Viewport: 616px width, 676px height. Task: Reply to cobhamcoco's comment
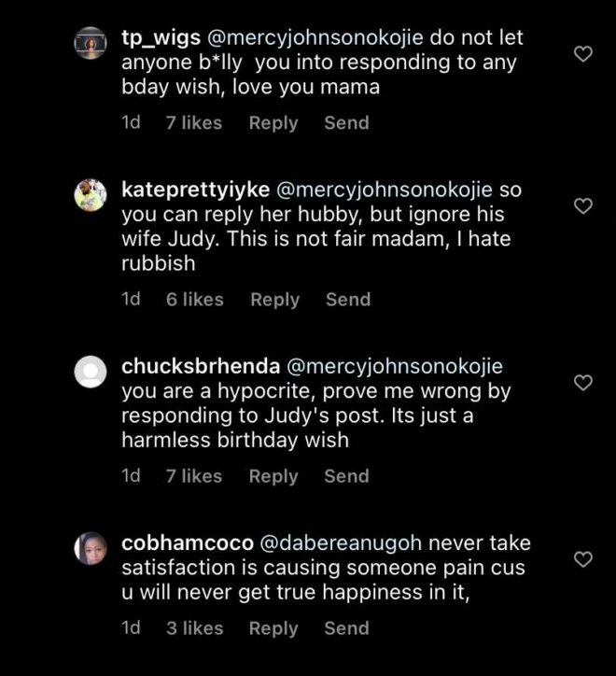(x=273, y=628)
